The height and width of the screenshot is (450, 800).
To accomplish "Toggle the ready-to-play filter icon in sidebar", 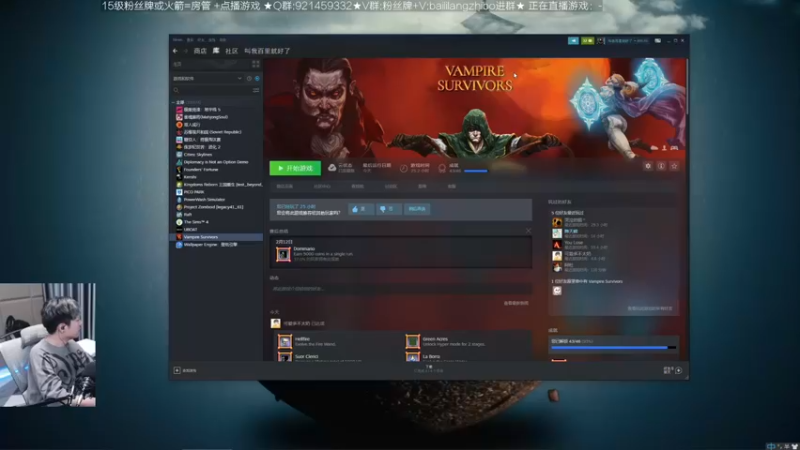I will (257, 79).
